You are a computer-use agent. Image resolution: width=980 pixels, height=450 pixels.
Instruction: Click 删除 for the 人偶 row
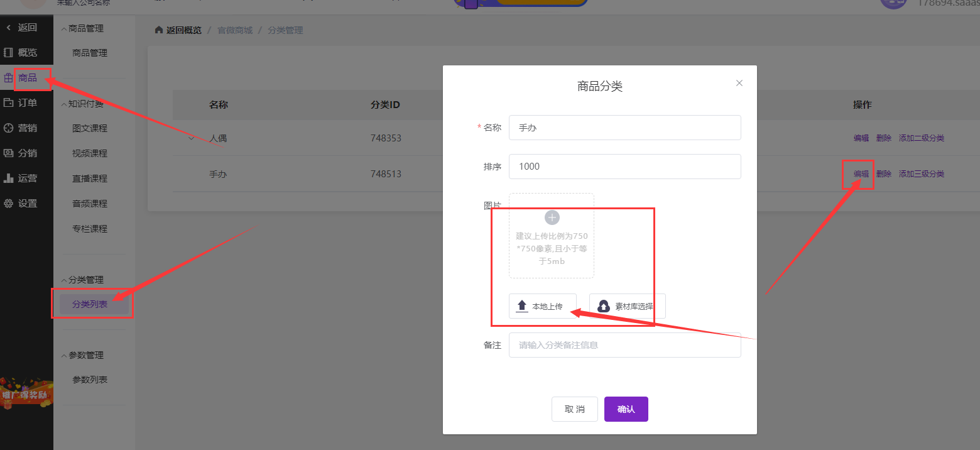coord(884,138)
